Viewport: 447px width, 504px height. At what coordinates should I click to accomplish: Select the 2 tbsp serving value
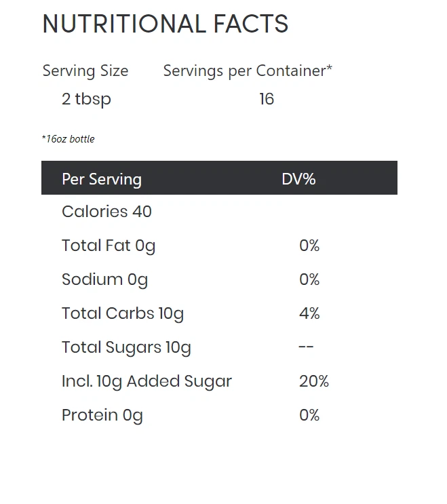click(x=86, y=99)
